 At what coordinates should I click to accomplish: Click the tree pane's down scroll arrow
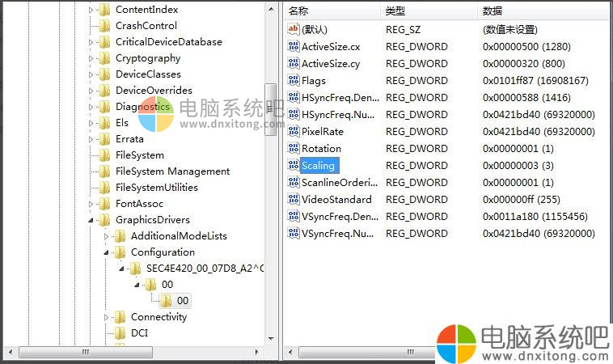pos(271,339)
